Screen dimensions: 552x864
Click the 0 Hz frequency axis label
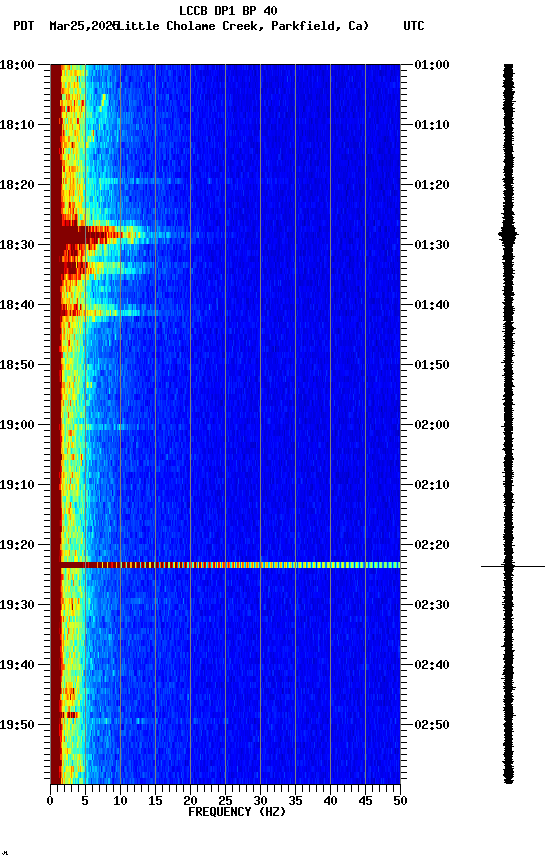[x=50, y=801]
